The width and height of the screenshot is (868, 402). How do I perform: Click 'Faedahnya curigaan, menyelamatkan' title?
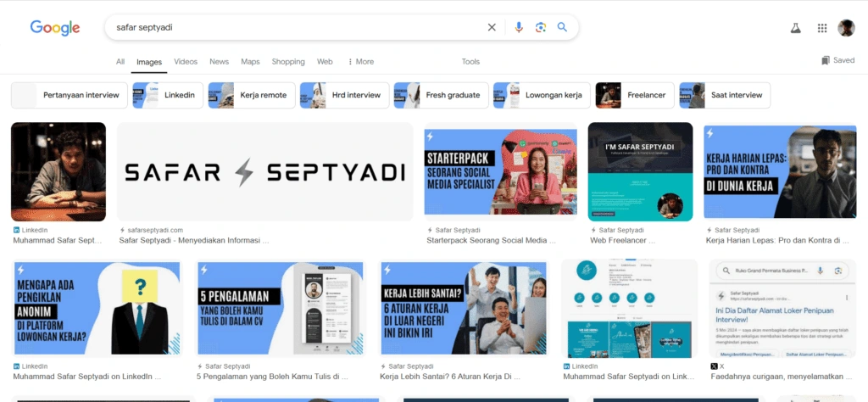tap(781, 377)
